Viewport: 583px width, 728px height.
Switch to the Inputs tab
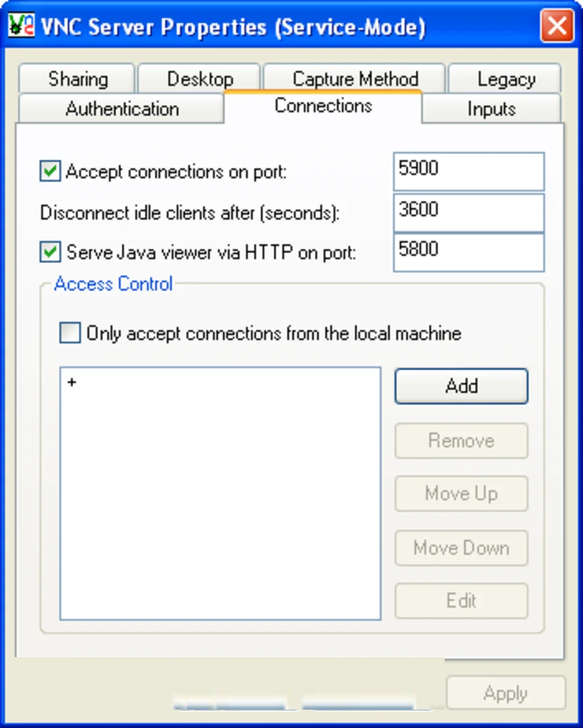[492, 108]
